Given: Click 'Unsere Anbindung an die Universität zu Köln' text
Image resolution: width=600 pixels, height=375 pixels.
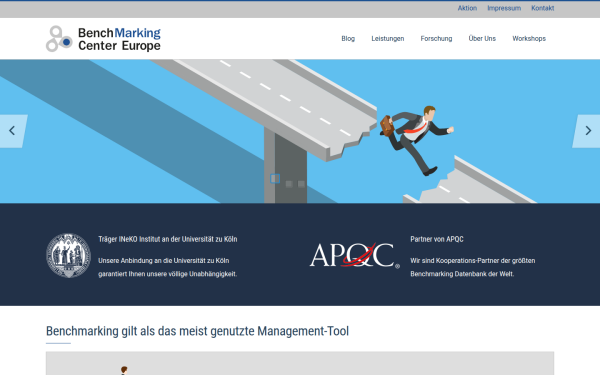Looking at the screenshot, I should (164, 261).
